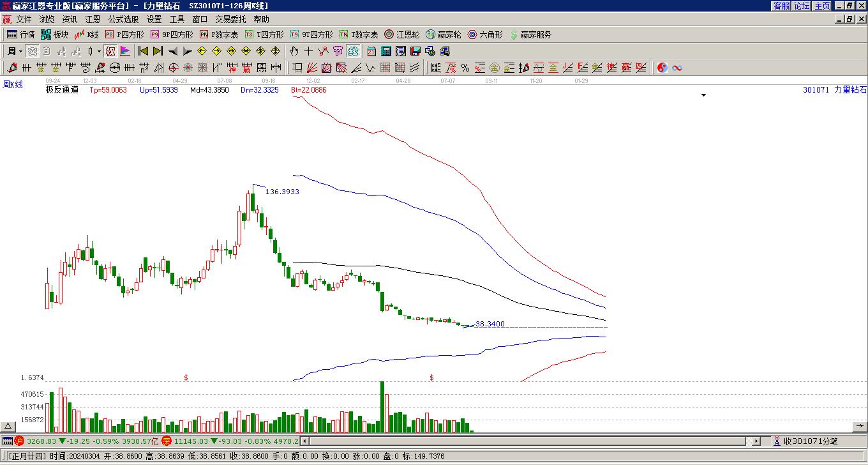
Task: Click the red-blue yin-yang icon
Action: coord(662,68)
